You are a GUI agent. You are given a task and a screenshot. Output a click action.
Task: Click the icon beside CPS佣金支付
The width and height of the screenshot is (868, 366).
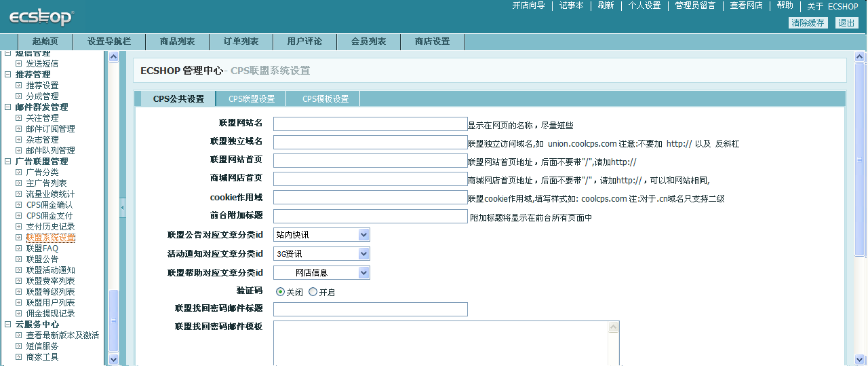pos(19,216)
